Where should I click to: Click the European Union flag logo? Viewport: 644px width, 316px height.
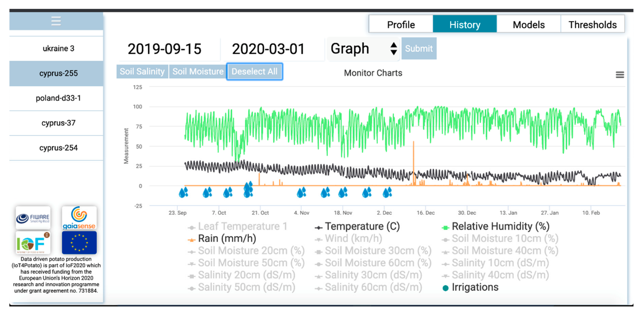click(79, 243)
